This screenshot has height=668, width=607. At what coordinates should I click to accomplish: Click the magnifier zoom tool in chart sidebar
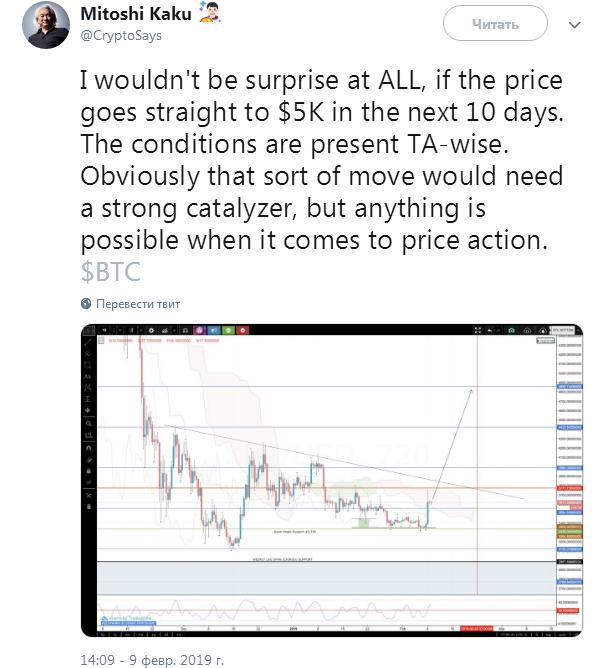[88, 423]
